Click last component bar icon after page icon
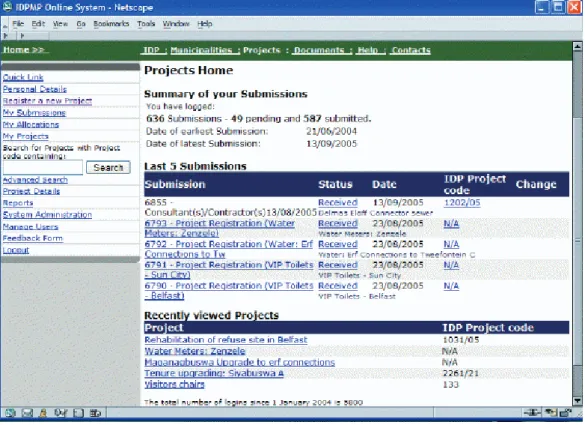 pos(95,413)
